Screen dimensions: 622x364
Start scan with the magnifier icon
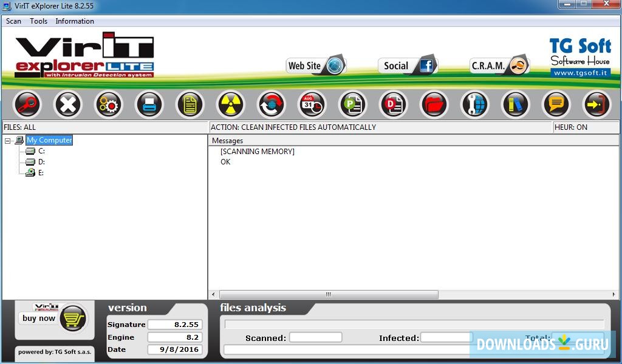[27, 104]
